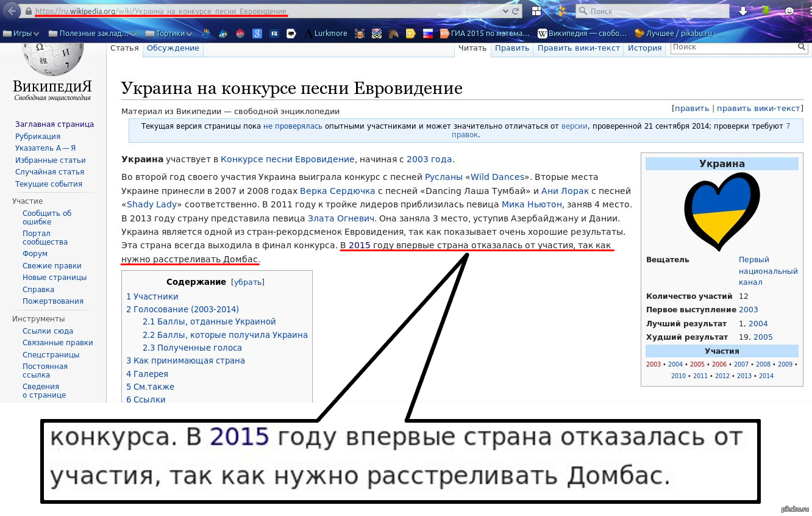Follow the Конкурсе песни Евровидение link
Screen dimensions: 812x516
[287, 159]
